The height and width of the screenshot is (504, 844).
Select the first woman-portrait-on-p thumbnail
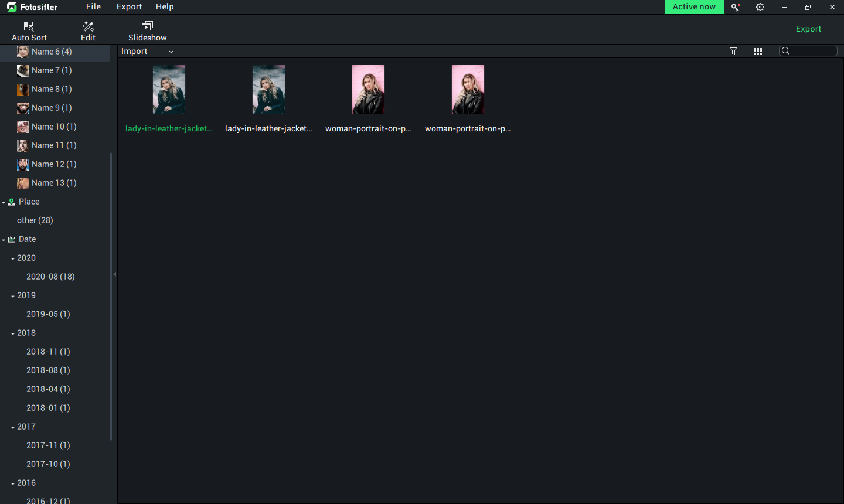(x=368, y=89)
